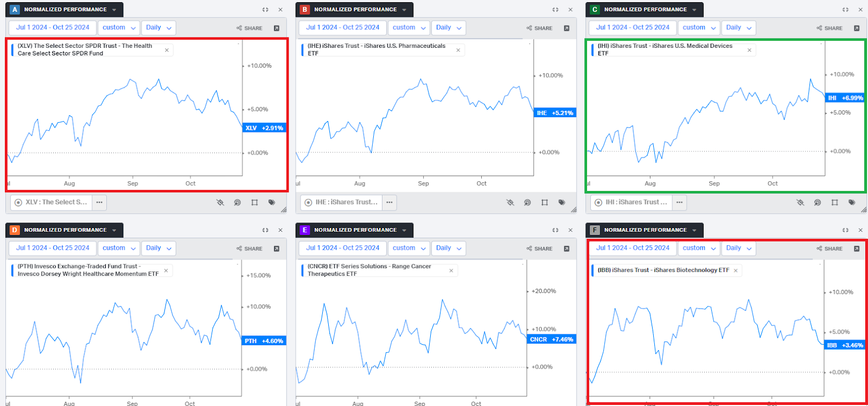The height and width of the screenshot is (406, 868).
Task: Click the reset zoom icon under IHE chart
Action: (527, 202)
